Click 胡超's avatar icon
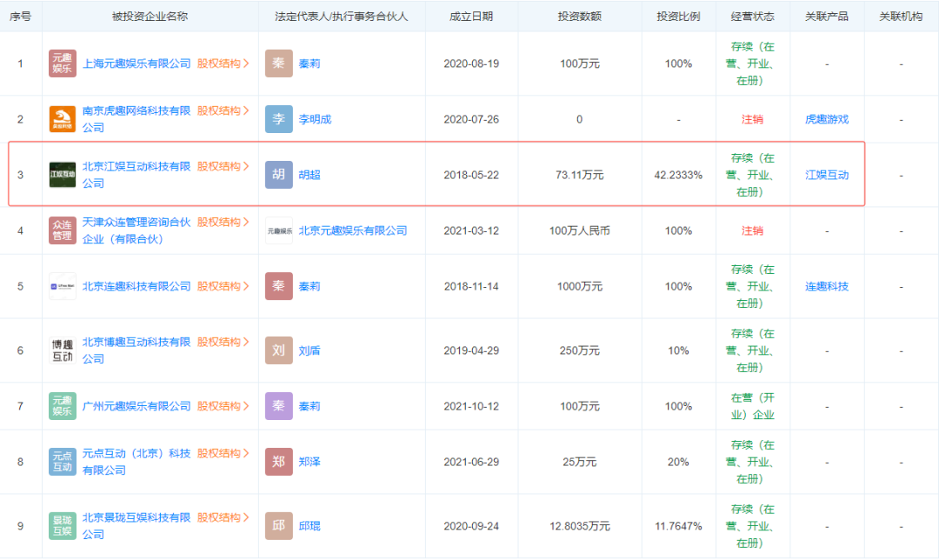Screen dimensions: 939x560 click(x=278, y=174)
